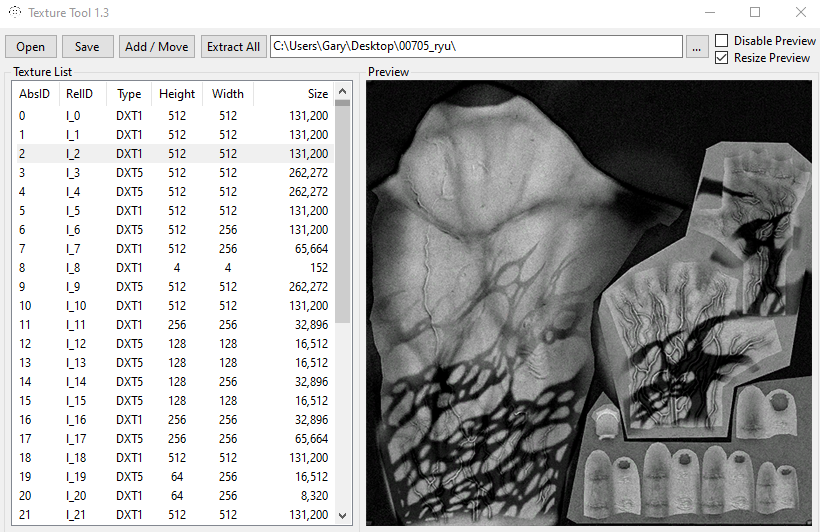Enable the Disable Preview checkbox

click(722, 41)
